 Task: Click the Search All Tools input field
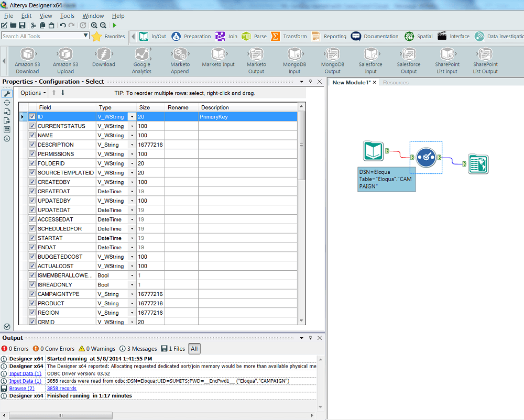(x=41, y=36)
